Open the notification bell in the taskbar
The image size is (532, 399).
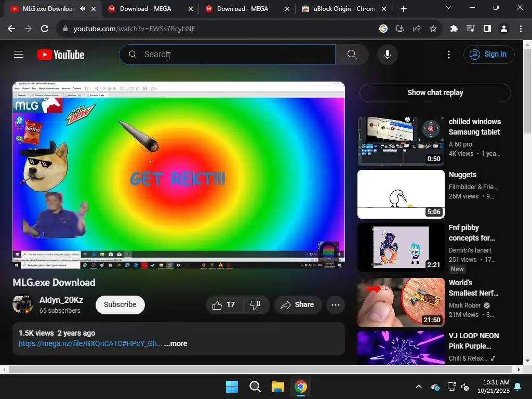point(518,387)
